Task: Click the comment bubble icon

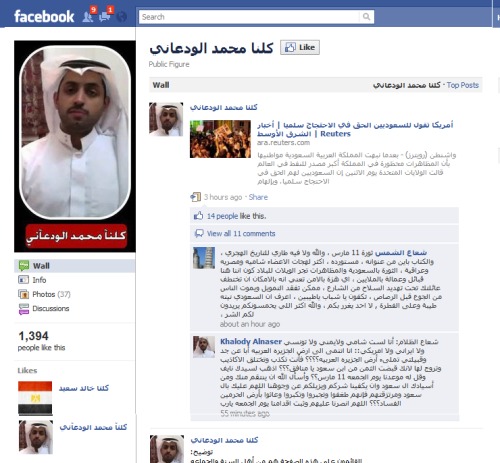Action: [x=199, y=233]
